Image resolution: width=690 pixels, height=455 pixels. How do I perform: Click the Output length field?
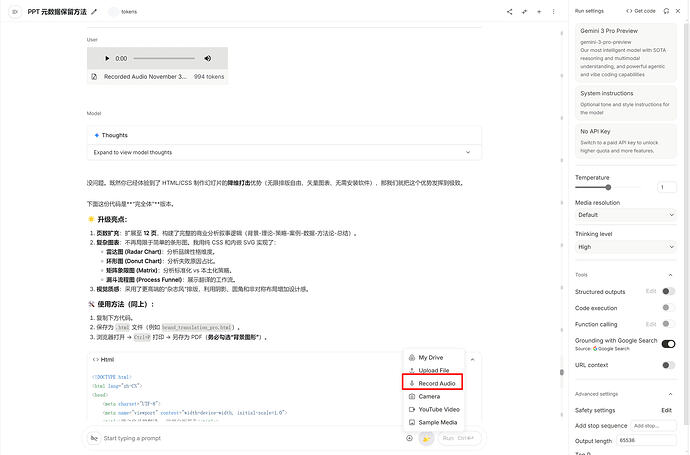click(x=646, y=440)
